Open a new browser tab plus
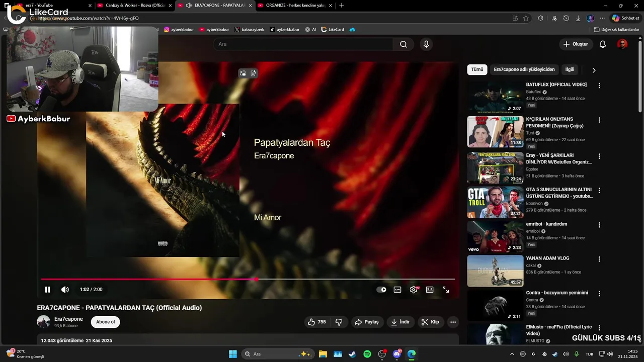Viewport: 644px width, 362px height. point(342,6)
